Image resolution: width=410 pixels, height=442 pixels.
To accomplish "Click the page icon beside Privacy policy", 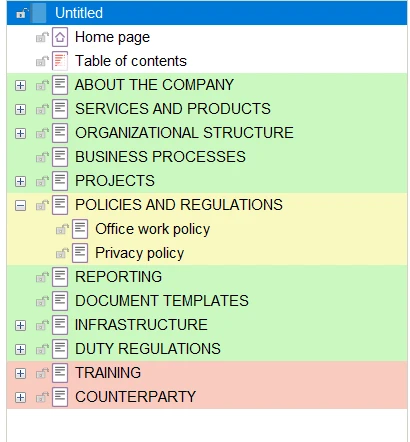I will click(x=80, y=253).
